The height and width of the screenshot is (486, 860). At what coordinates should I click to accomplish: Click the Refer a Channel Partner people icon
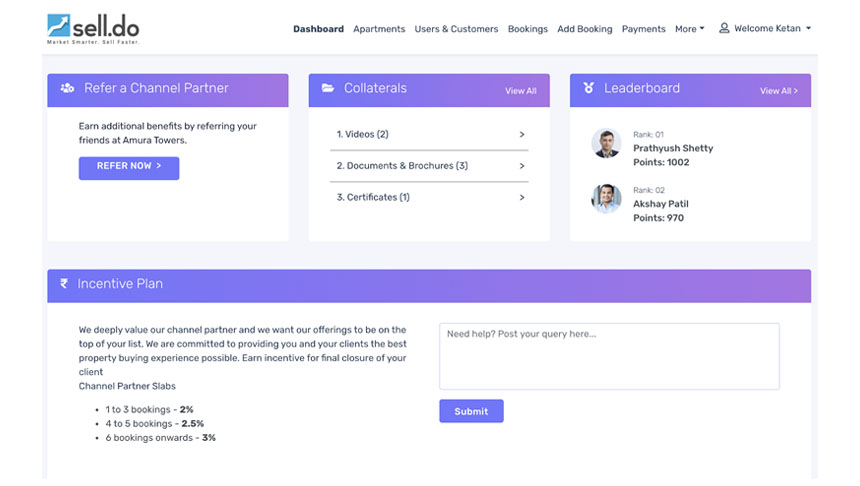pos(67,88)
